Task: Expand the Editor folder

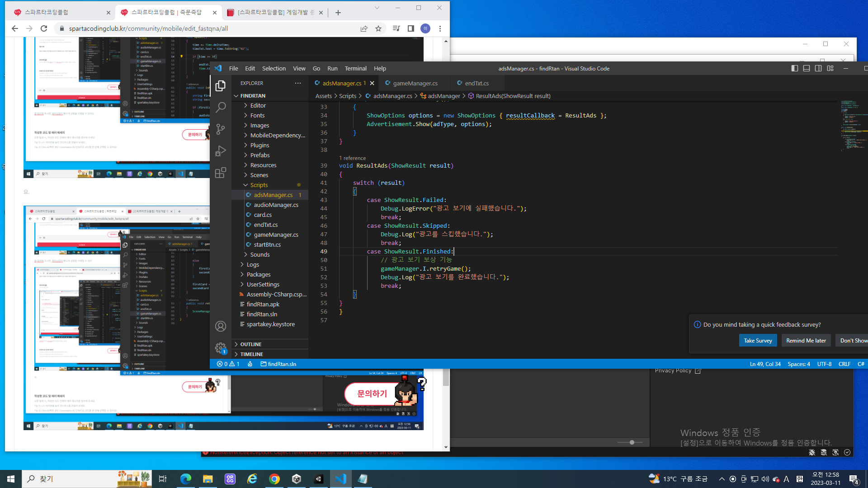Action: pyautogui.click(x=270, y=105)
